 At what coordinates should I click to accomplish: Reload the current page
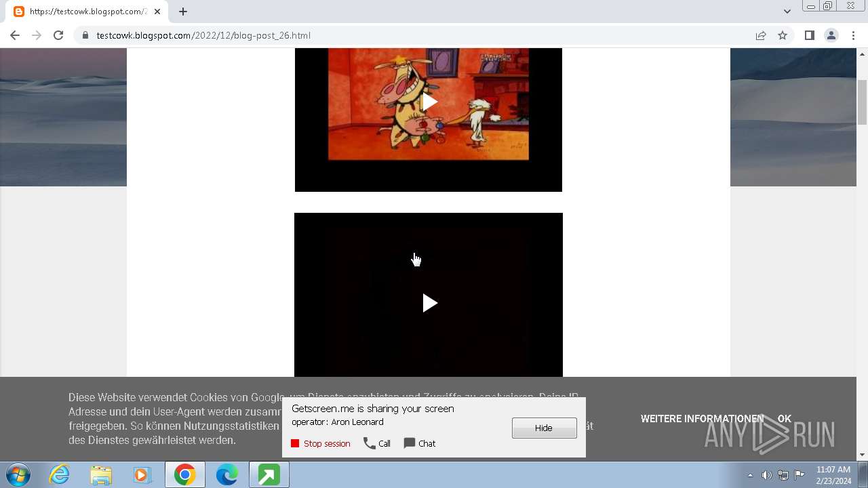click(x=58, y=35)
